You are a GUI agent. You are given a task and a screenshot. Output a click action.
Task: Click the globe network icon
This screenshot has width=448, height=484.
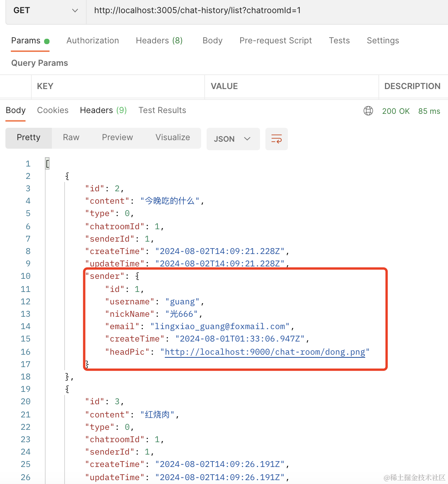click(x=368, y=111)
